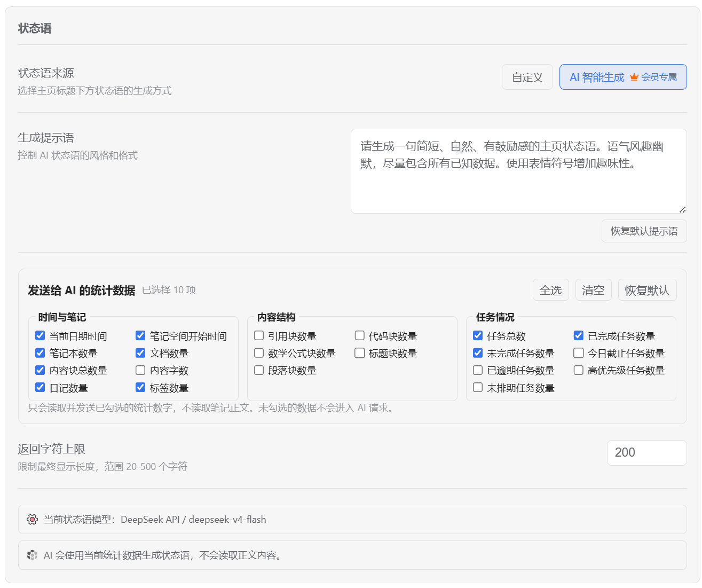This screenshot has height=588, width=702.
Task: Click the 状态语来源 label
Action: click(46, 73)
